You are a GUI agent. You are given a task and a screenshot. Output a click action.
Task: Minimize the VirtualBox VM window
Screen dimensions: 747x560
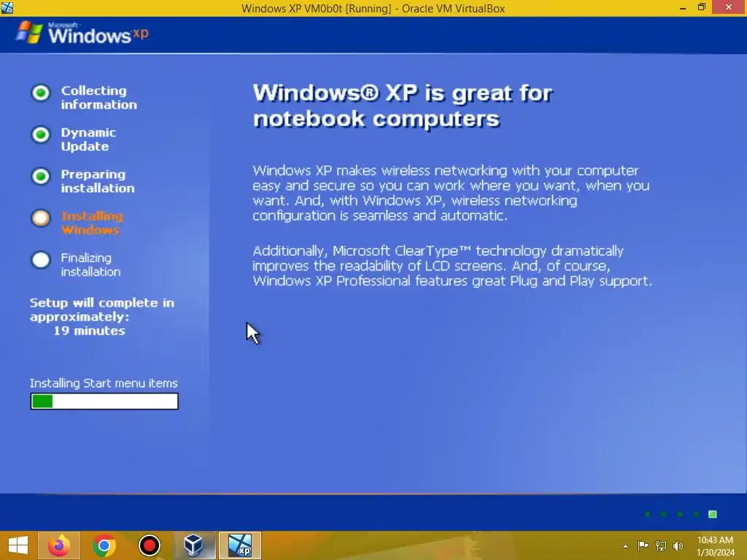point(683,7)
